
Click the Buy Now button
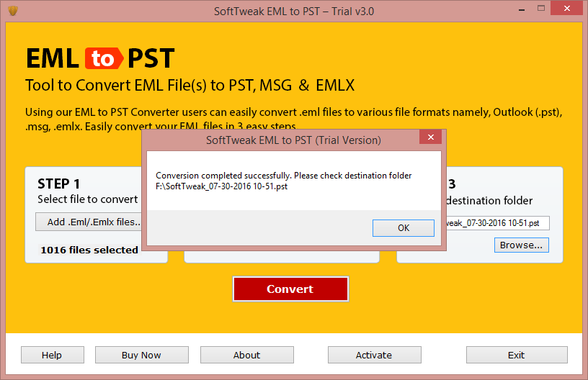[x=141, y=355]
